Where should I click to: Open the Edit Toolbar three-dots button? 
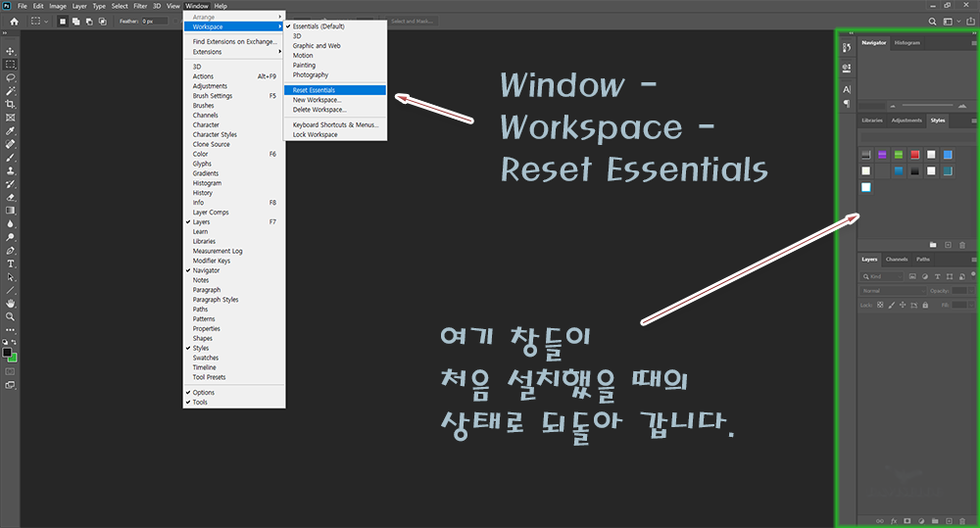tap(10, 330)
